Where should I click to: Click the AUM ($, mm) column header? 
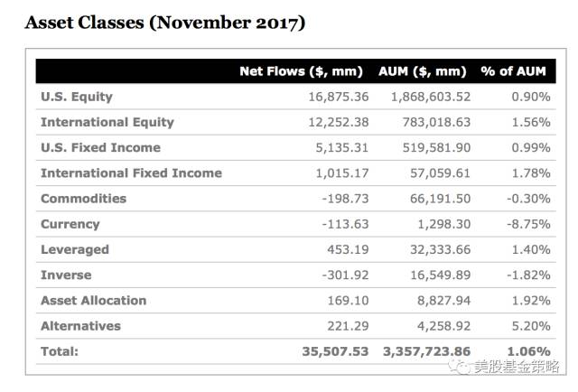tap(423, 71)
